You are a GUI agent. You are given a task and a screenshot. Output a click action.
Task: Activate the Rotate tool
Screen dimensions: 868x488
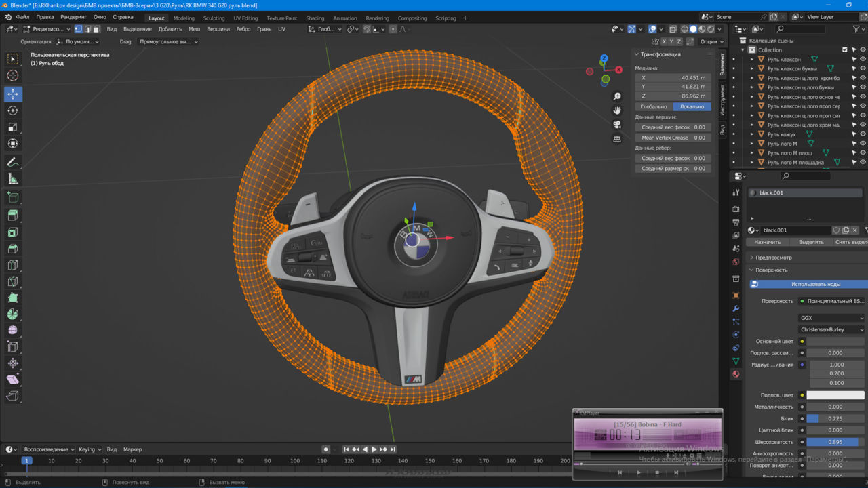(x=13, y=110)
